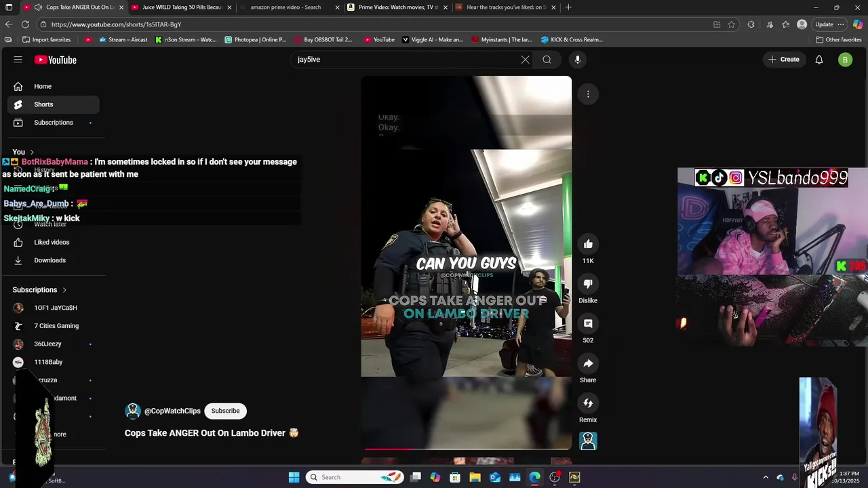
Task: Switch to Juice WRLD browser tab
Action: point(182,7)
